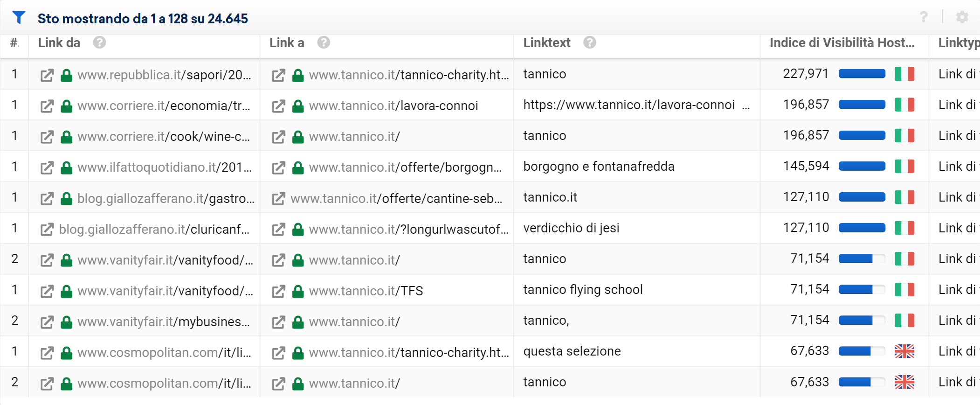Open the www.corriere.it/economia source link
980x405 pixels.
click(x=164, y=105)
